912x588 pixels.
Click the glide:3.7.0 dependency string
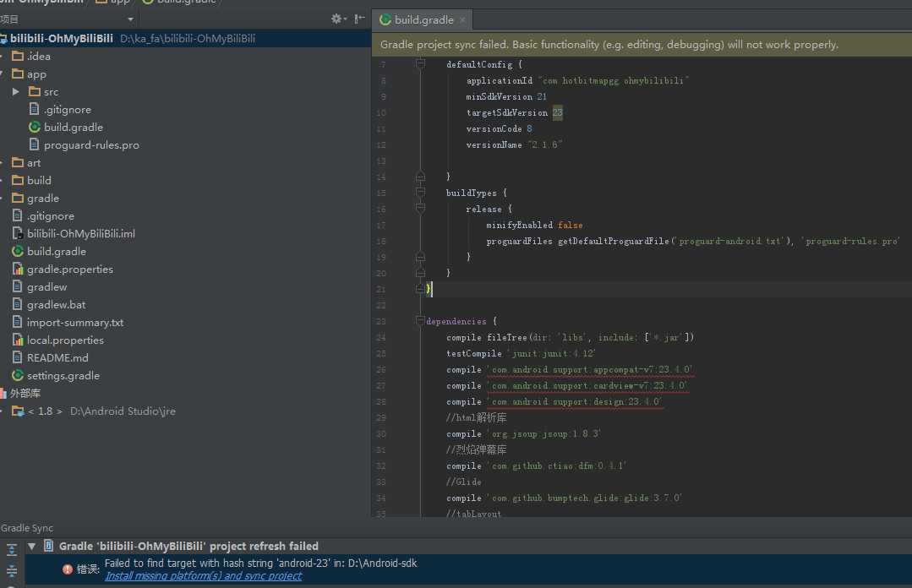coord(585,498)
